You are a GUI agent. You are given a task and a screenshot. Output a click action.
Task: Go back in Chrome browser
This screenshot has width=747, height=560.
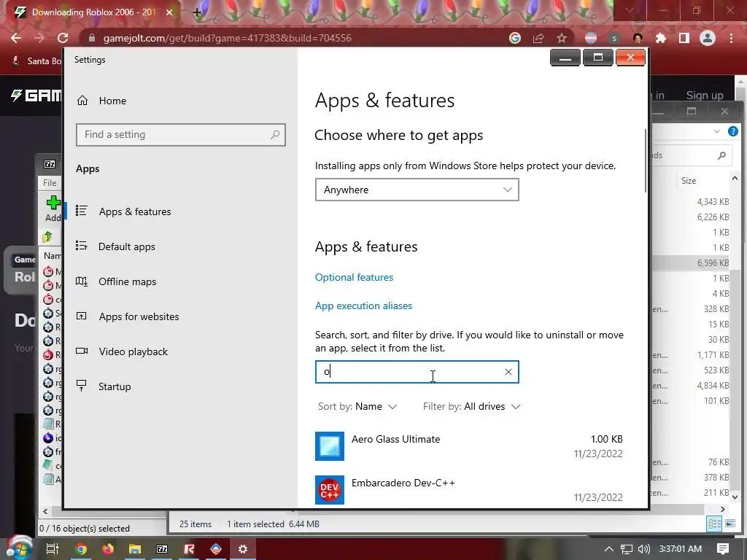click(16, 38)
